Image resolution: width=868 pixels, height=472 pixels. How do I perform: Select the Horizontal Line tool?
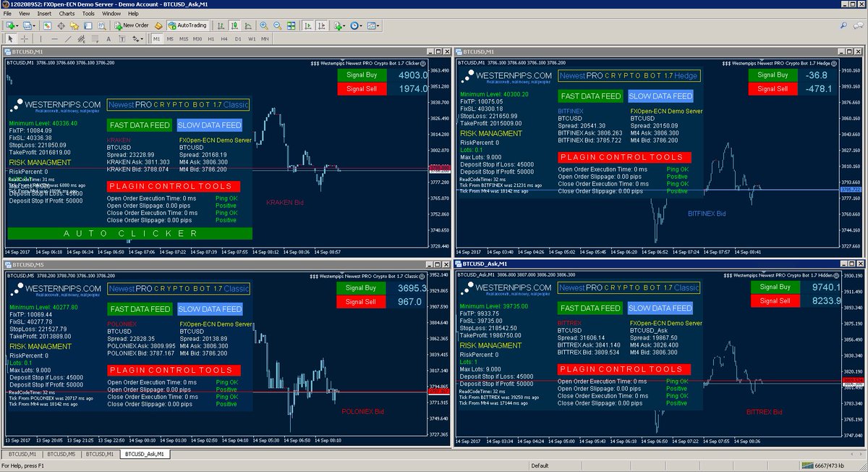pyautogui.click(x=54, y=39)
